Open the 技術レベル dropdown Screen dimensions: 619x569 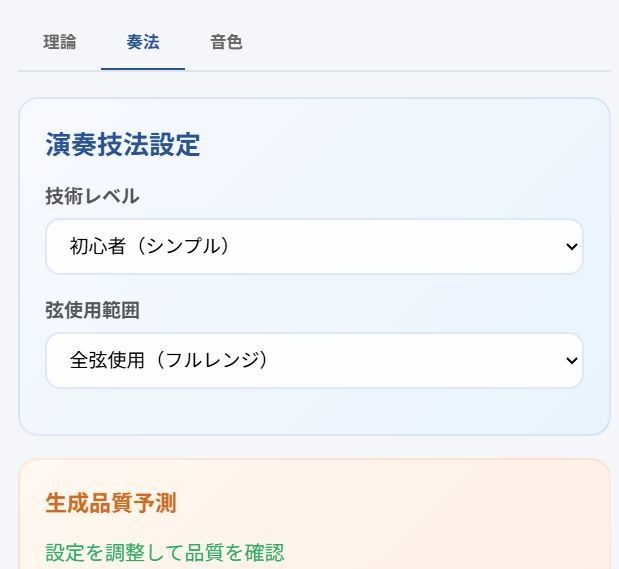tap(313, 246)
